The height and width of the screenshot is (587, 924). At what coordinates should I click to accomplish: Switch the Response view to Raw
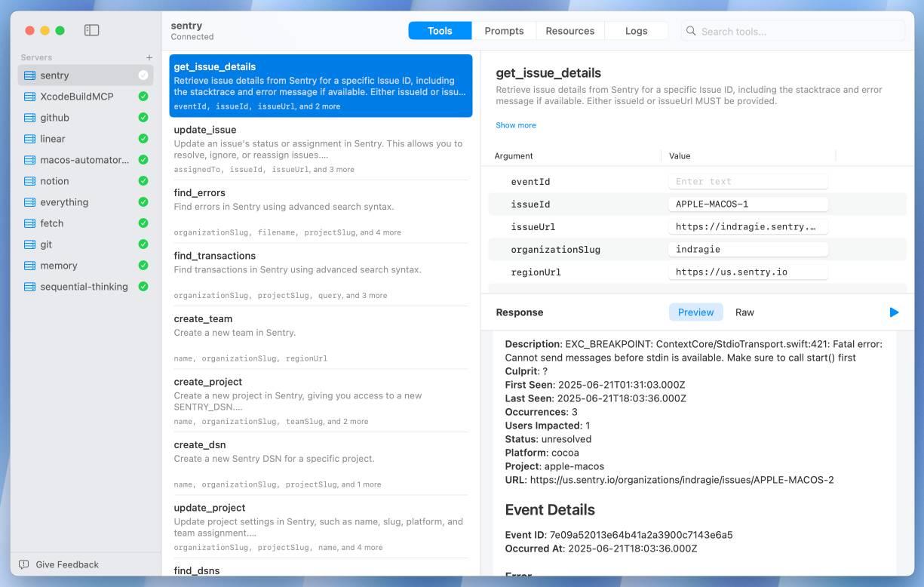tap(744, 312)
